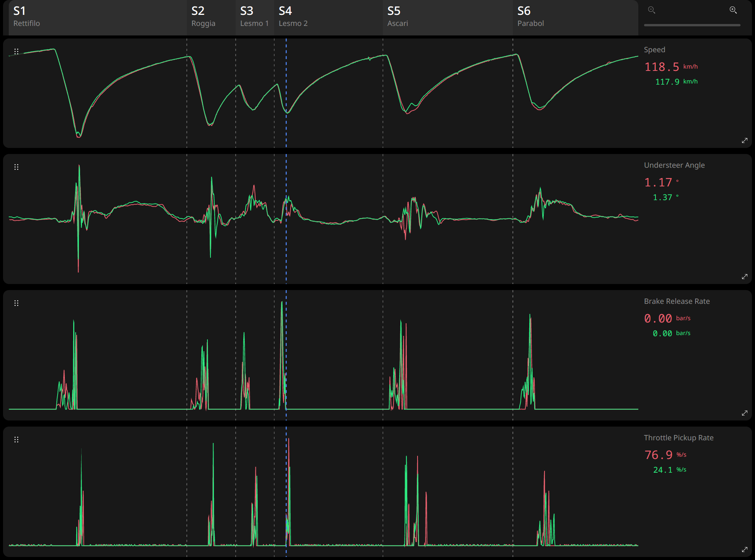Expand the Understeer Angle chart
Image resolution: width=755 pixels, height=560 pixels.
[x=744, y=277]
